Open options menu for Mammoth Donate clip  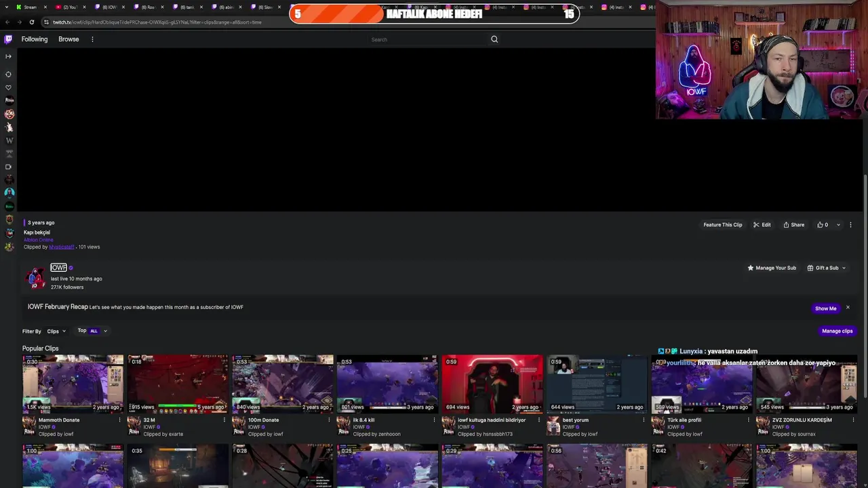[x=119, y=420]
